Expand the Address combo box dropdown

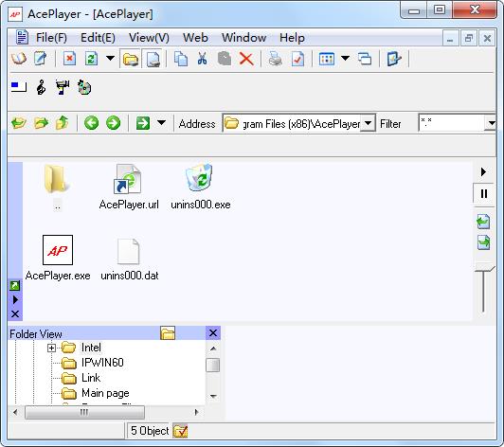coord(368,123)
